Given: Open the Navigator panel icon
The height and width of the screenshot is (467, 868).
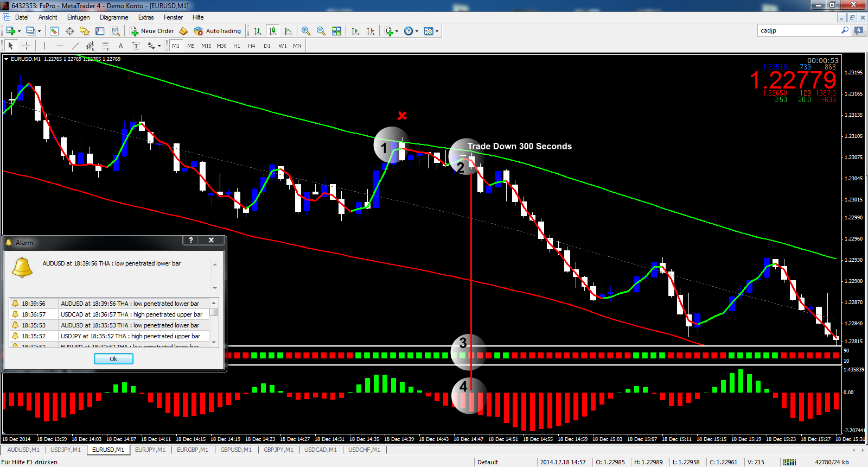Looking at the screenshot, I should coord(85,31).
